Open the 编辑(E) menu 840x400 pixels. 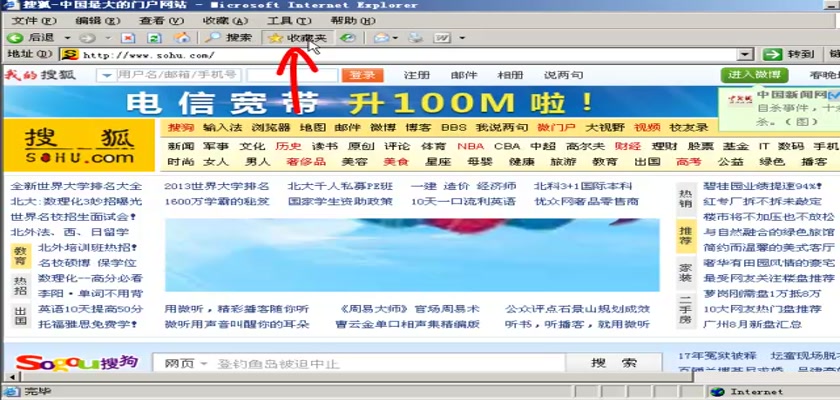[x=97, y=21]
